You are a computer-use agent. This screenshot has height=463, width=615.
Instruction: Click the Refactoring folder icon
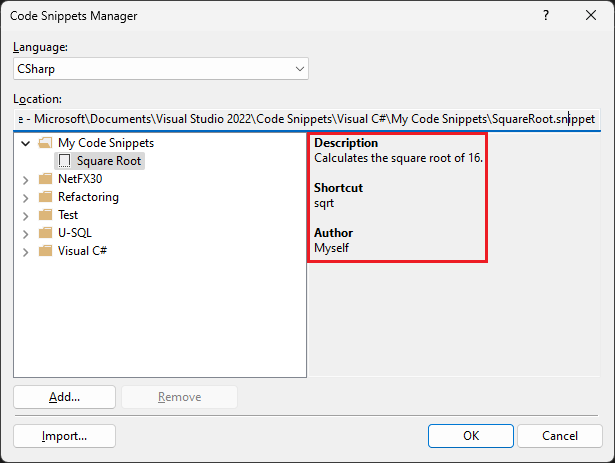click(x=45, y=197)
